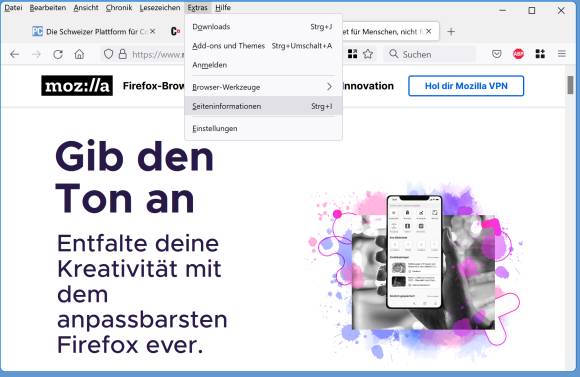Click the Mozilla logo

[77, 86]
